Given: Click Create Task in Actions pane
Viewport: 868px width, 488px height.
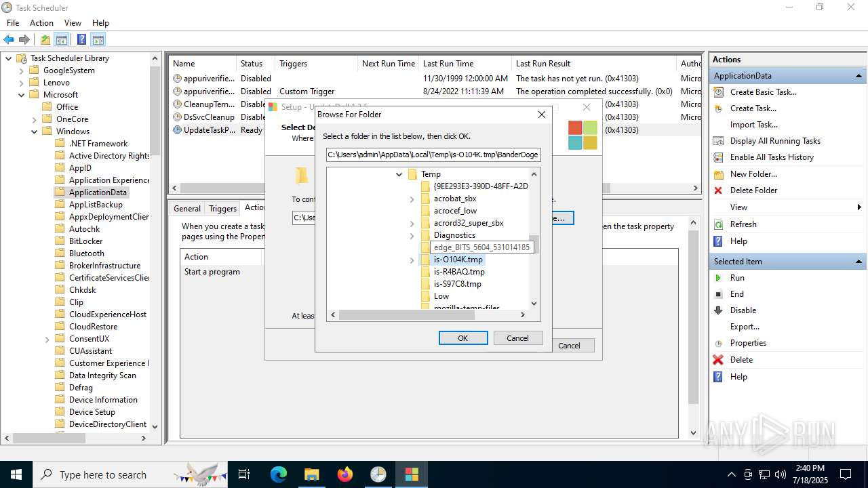Looking at the screenshot, I should (753, 108).
